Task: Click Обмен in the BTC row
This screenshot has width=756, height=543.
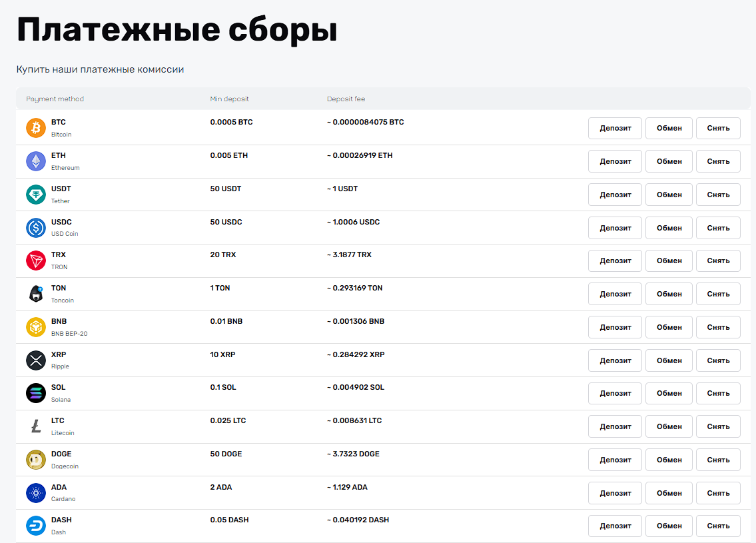Action: [669, 129]
